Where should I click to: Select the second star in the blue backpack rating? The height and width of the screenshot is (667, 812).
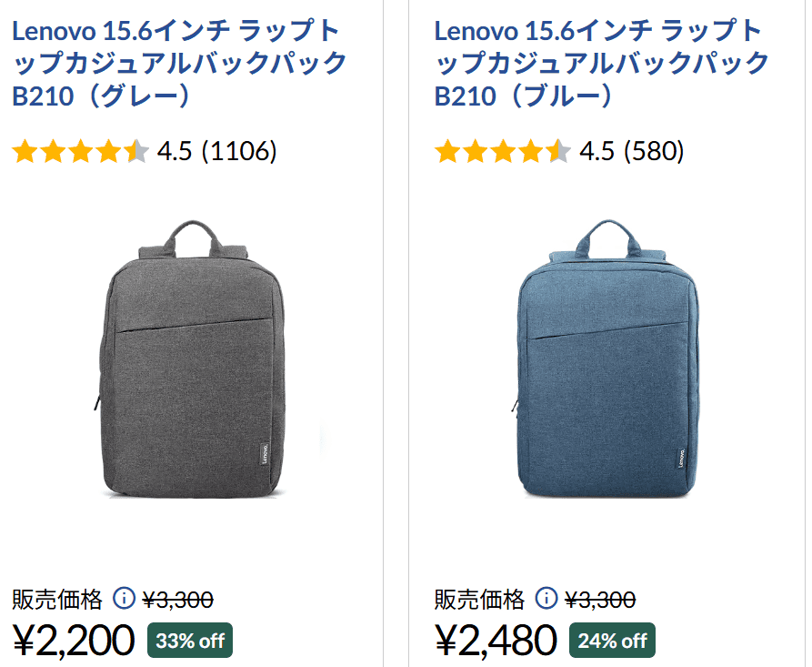477,152
